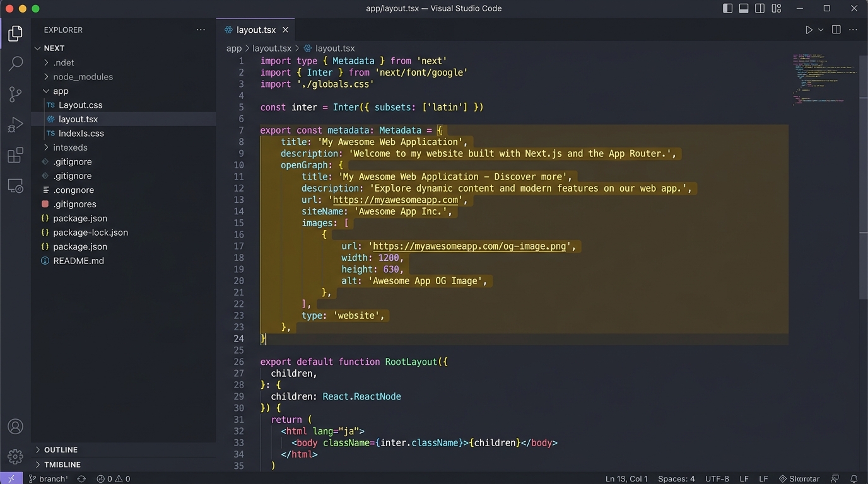Click the UTF-8 encoding status item
This screenshot has width=868, height=484.
click(717, 479)
